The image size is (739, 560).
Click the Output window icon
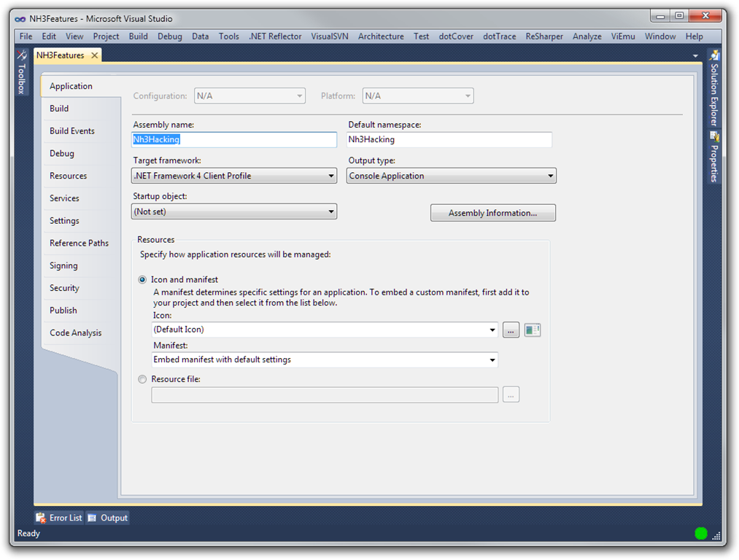93,518
